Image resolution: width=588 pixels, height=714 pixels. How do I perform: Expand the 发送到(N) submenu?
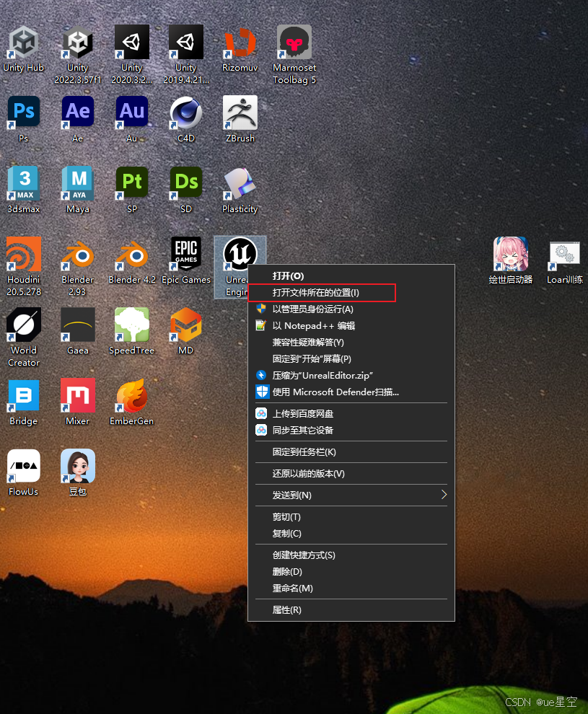coord(351,495)
